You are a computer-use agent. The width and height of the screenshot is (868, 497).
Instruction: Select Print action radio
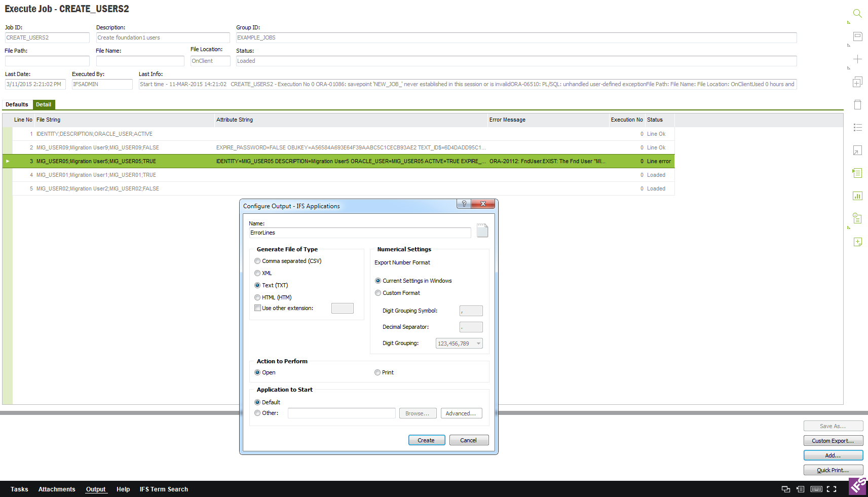(378, 372)
